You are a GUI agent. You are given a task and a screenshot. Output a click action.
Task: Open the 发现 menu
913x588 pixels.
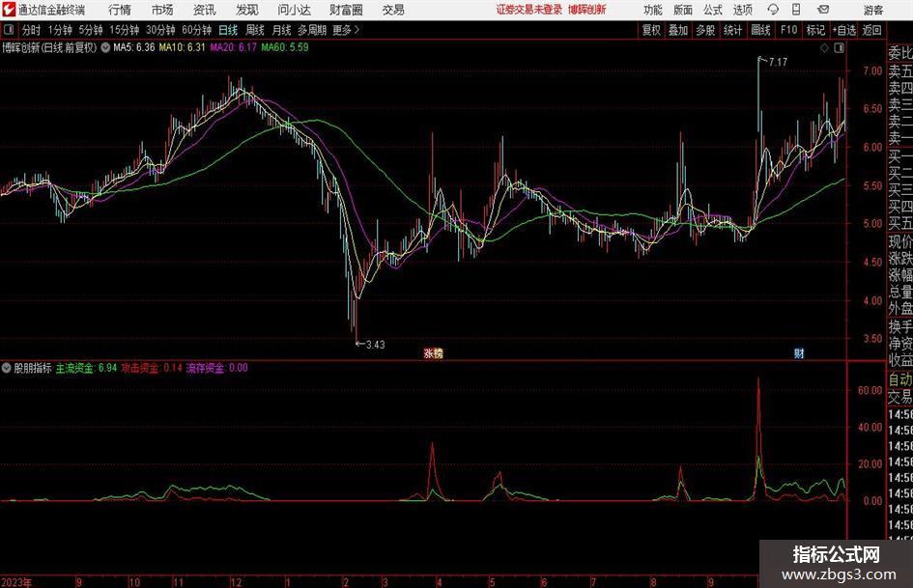pyautogui.click(x=247, y=10)
